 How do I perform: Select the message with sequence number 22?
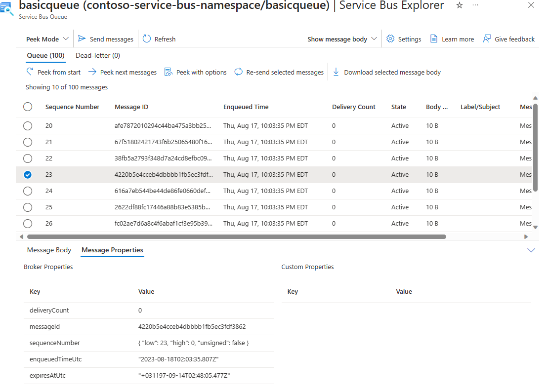click(28, 158)
